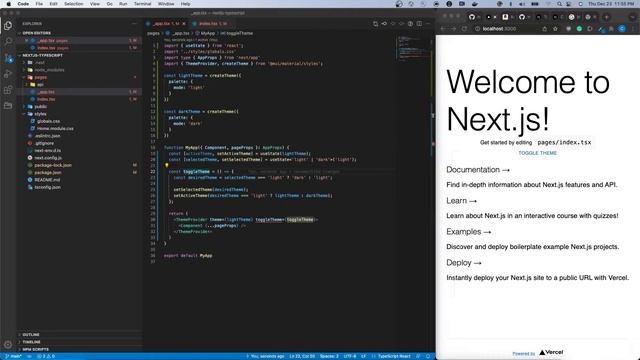This screenshot has height=360, width=640.
Task: Open the editor more actions ellipsis
Action: [x=428, y=24]
